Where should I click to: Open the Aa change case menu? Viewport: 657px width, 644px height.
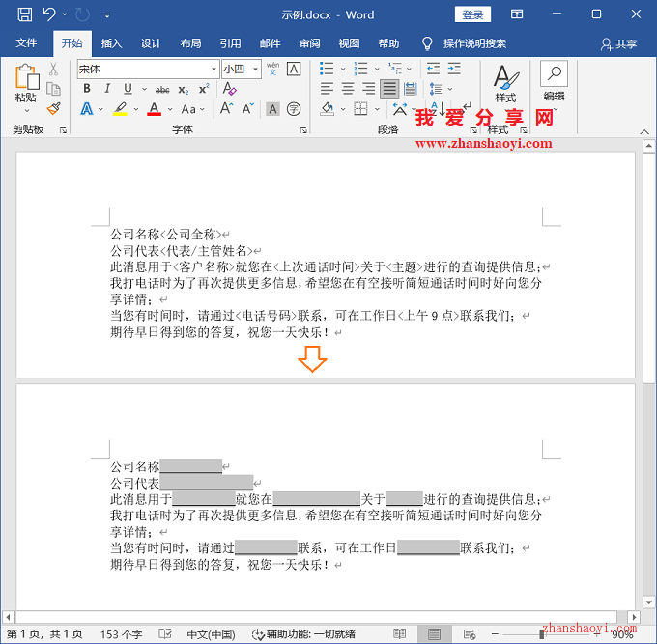[192, 110]
